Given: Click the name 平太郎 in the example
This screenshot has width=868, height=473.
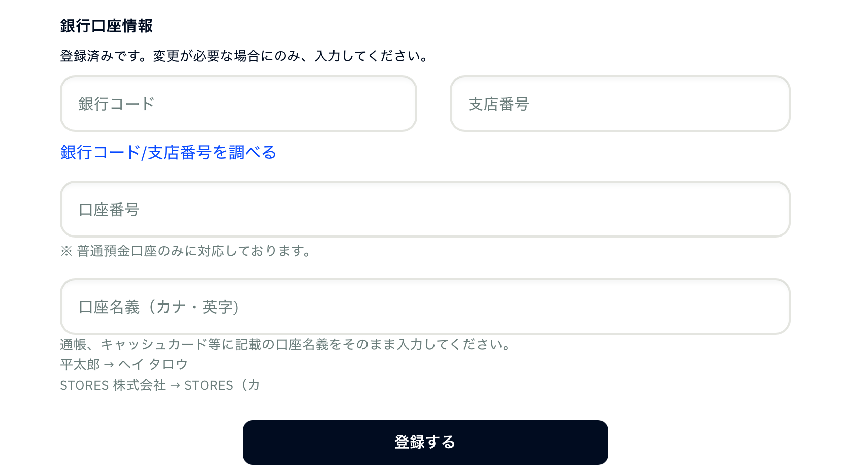Looking at the screenshot, I should 80,364.
